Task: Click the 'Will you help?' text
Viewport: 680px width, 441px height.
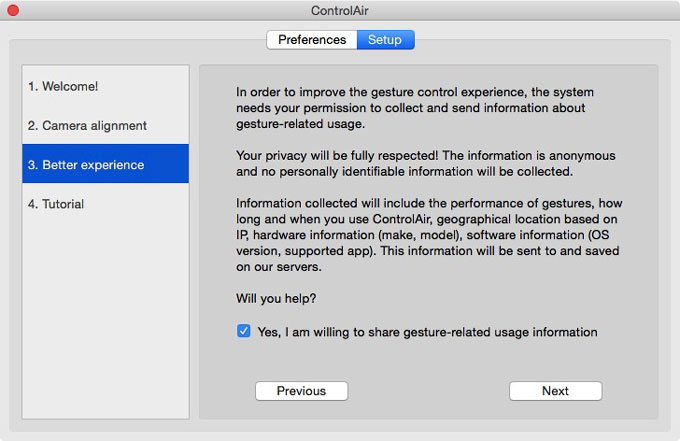Action: pyautogui.click(x=276, y=298)
